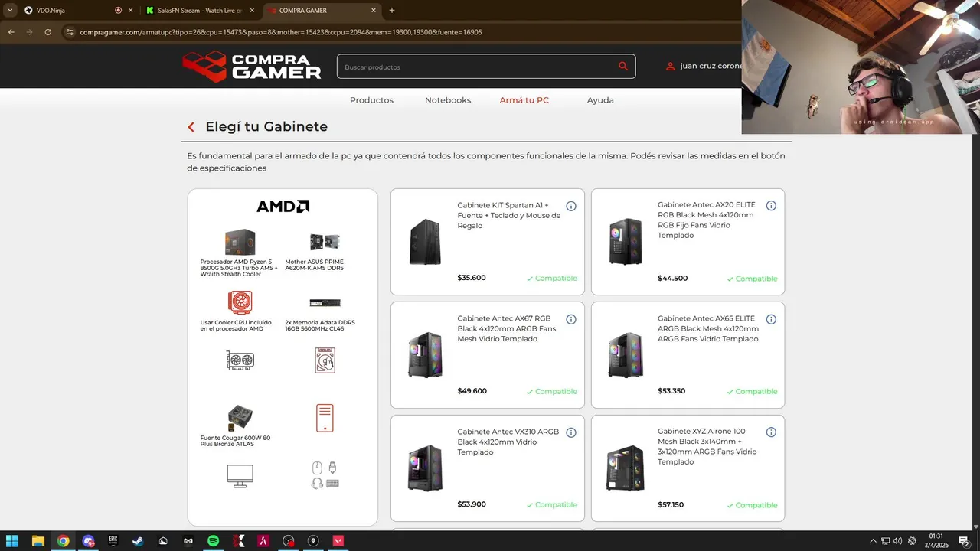
Task: Open Spotify from the taskbar
Action: 213,541
